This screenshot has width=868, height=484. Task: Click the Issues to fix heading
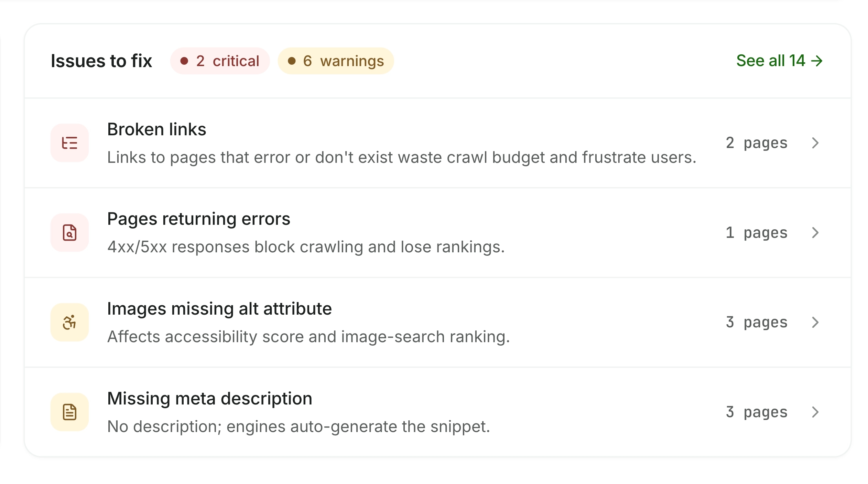click(x=101, y=61)
